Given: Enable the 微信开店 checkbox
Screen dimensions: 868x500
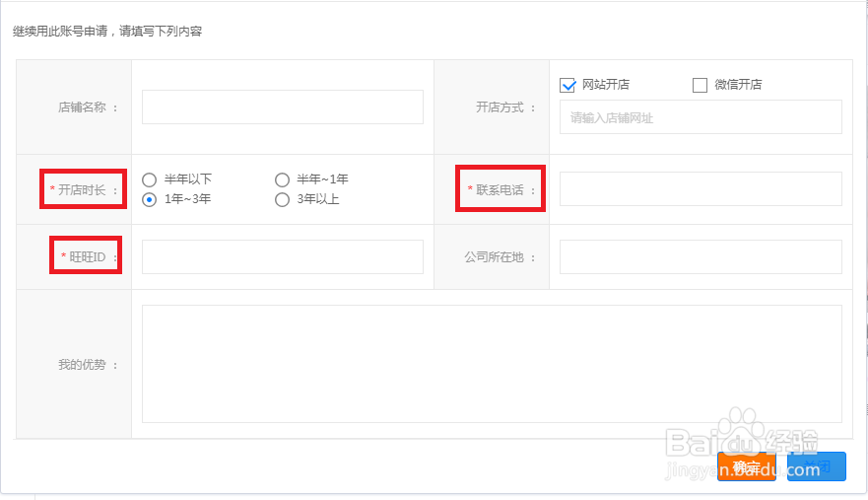Looking at the screenshot, I should click(x=700, y=85).
